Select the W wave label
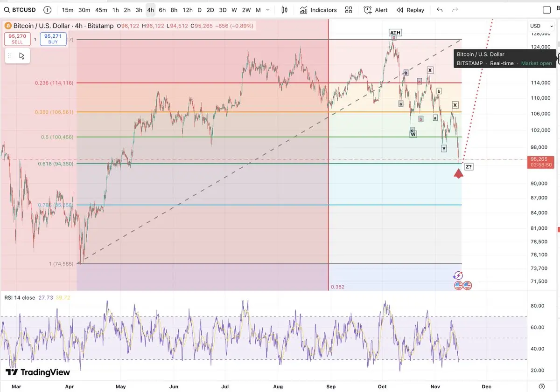560x392 pixels. [413, 134]
